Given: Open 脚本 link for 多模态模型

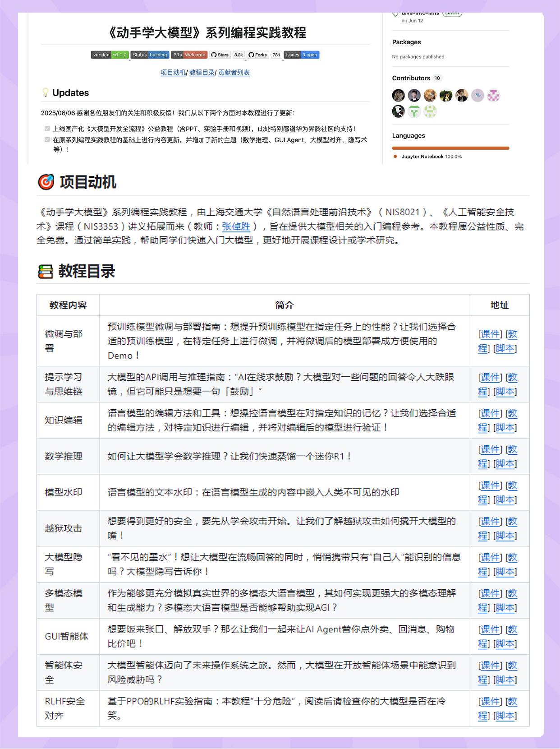Looking at the screenshot, I should [x=505, y=608].
